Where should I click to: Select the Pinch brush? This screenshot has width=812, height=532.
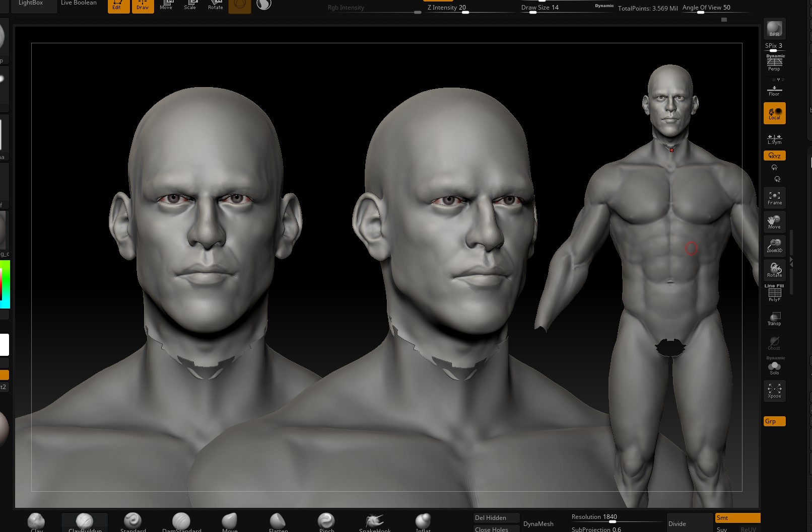coord(326,522)
